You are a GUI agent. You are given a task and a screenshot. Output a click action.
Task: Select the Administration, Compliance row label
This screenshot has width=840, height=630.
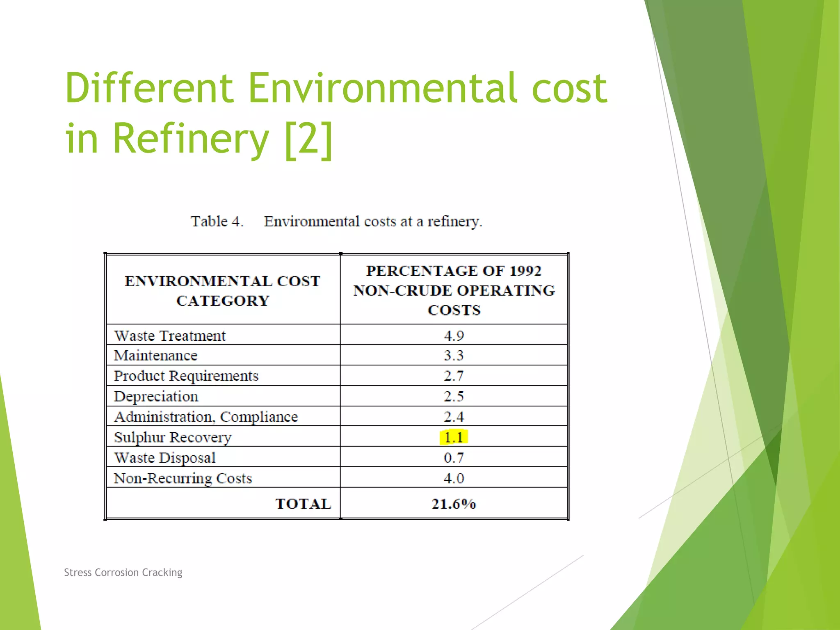[206, 417]
